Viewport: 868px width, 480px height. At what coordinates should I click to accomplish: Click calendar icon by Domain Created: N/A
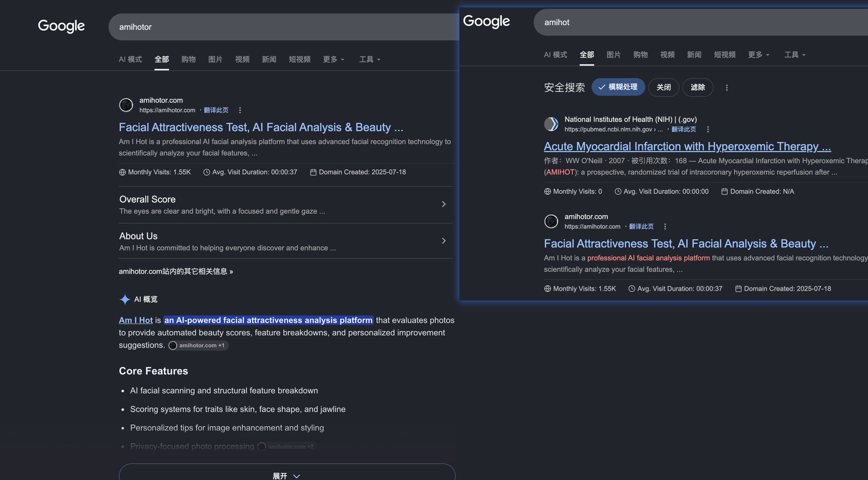click(725, 191)
